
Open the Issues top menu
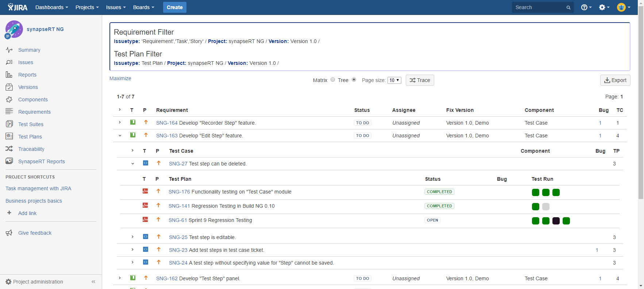tap(116, 7)
